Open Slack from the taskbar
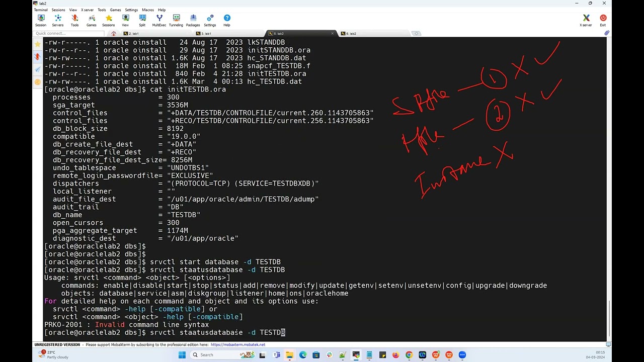This screenshot has height=362, width=644. point(329,355)
